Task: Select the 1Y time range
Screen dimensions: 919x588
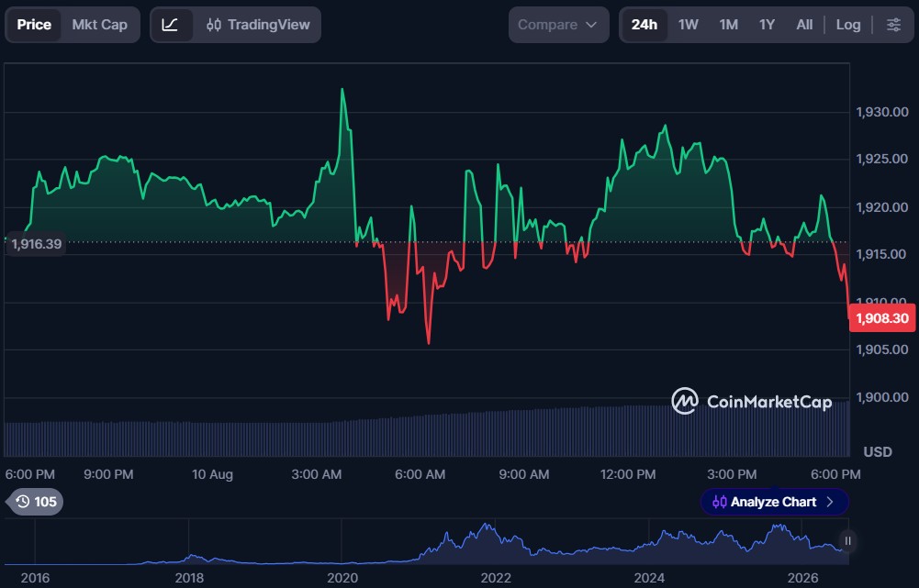Action: tap(767, 25)
